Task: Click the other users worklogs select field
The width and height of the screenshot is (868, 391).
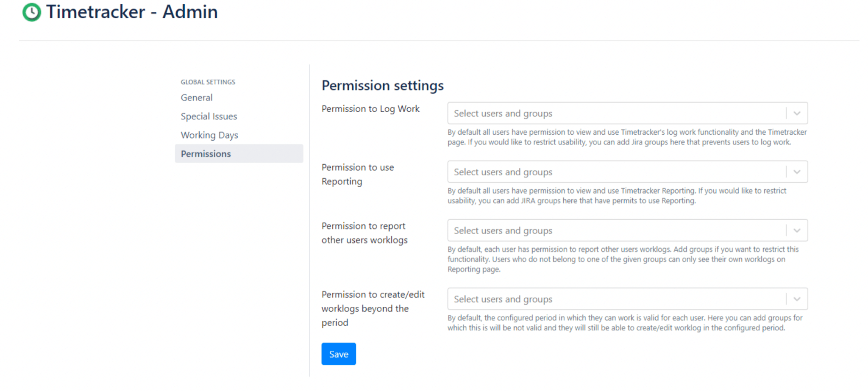Action: point(551,230)
